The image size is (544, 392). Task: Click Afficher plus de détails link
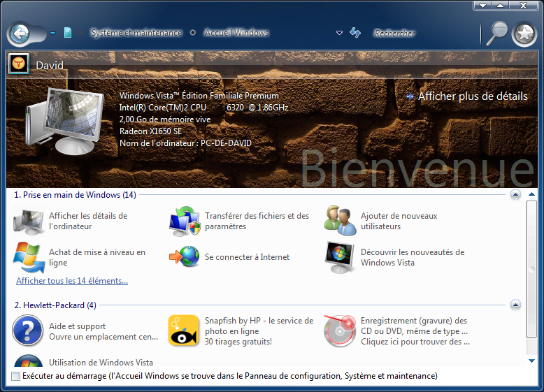[473, 96]
